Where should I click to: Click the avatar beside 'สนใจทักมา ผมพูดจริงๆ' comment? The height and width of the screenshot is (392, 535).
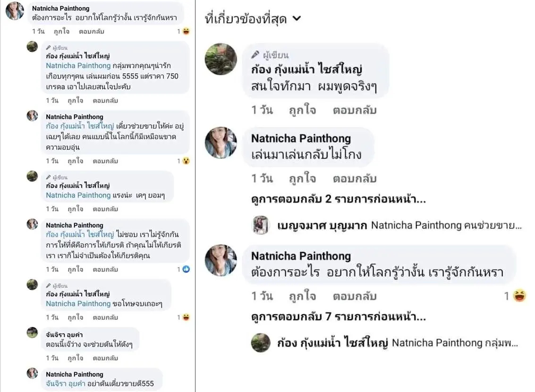221,60
